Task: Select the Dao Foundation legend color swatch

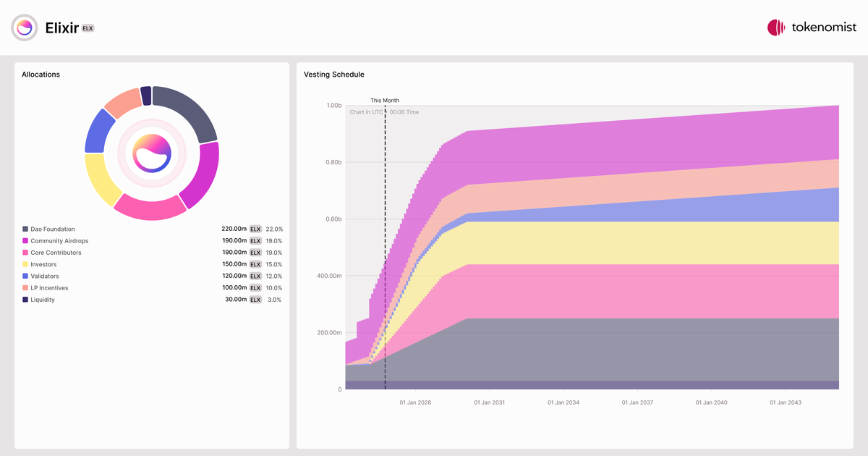Action: point(25,229)
